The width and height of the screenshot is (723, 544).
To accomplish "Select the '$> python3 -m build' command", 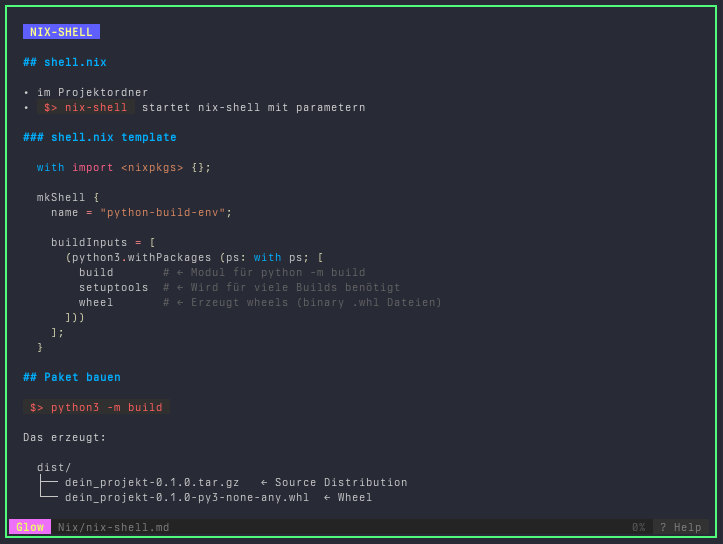I will [96, 408].
